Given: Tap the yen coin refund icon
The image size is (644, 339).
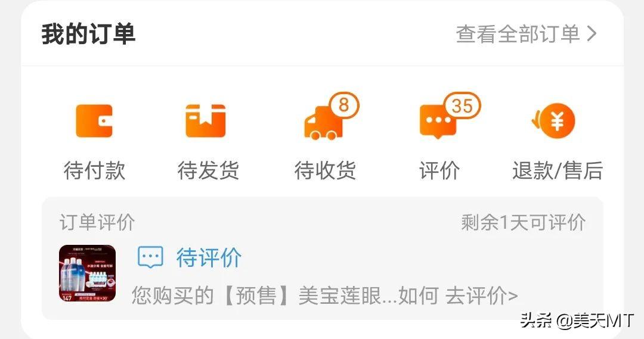Looking at the screenshot, I should click(553, 121).
